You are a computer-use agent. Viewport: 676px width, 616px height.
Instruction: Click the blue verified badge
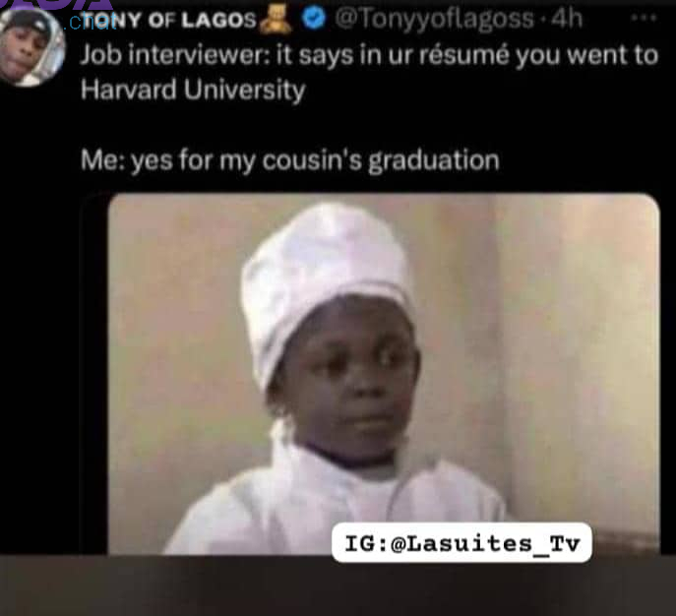(313, 19)
